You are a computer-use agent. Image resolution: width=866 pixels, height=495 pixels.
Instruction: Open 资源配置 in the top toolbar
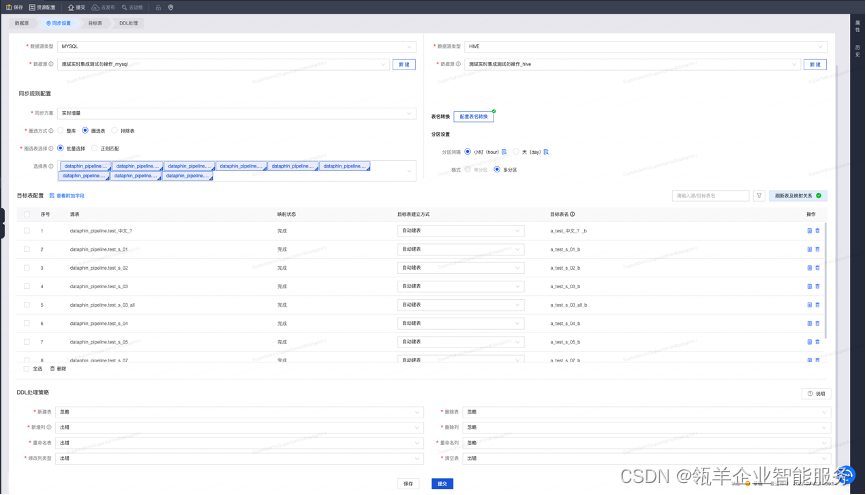42,7
